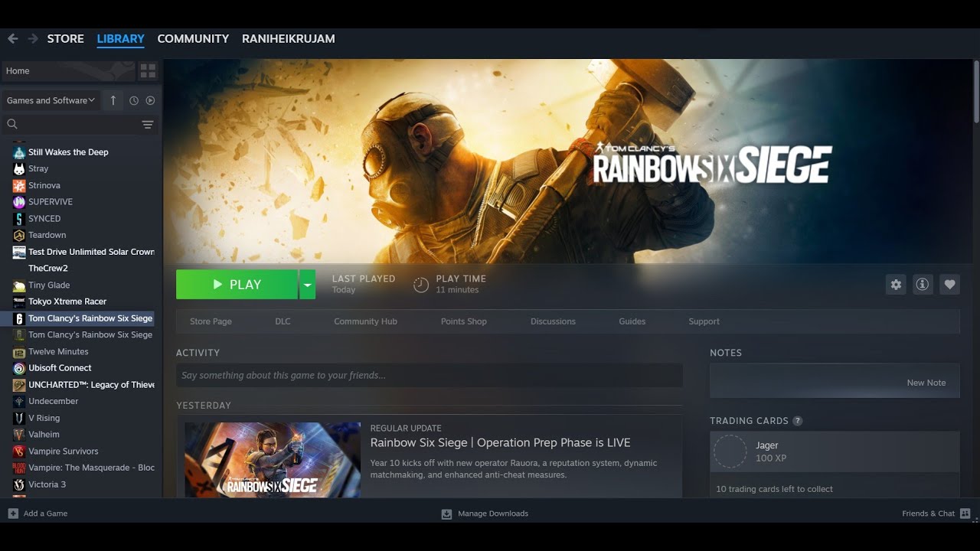Open Friends & Chat icon
Screen dimensions: 980x551
tap(965, 514)
